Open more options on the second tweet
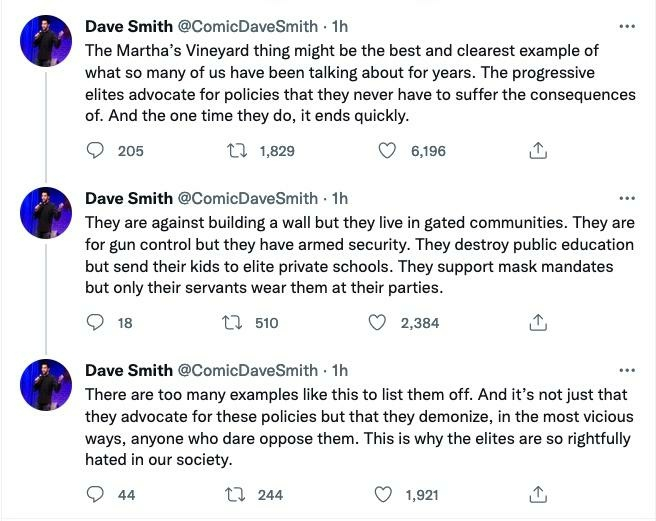The height and width of the screenshot is (521, 656). click(627, 198)
